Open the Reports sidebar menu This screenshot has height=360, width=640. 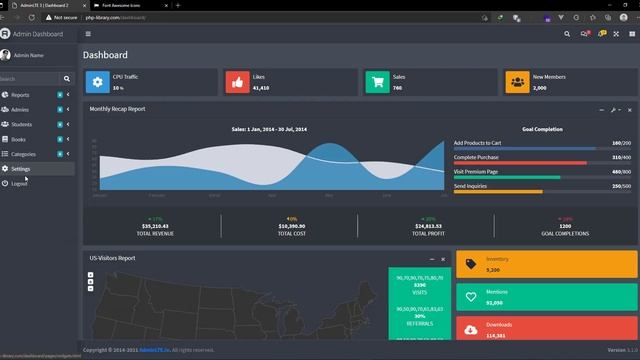pos(37,95)
